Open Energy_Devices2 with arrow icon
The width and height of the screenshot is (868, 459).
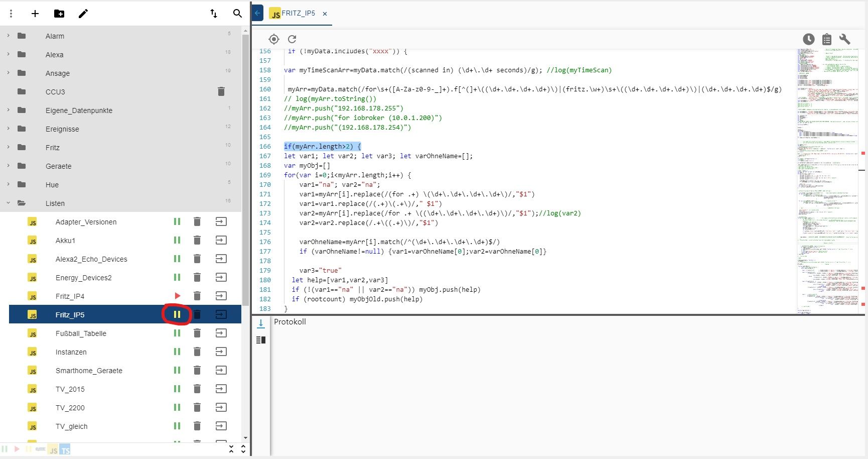[221, 277]
